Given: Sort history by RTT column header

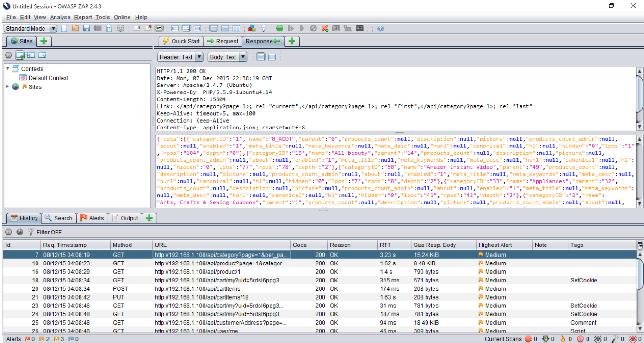Looking at the screenshot, I should [394, 245].
